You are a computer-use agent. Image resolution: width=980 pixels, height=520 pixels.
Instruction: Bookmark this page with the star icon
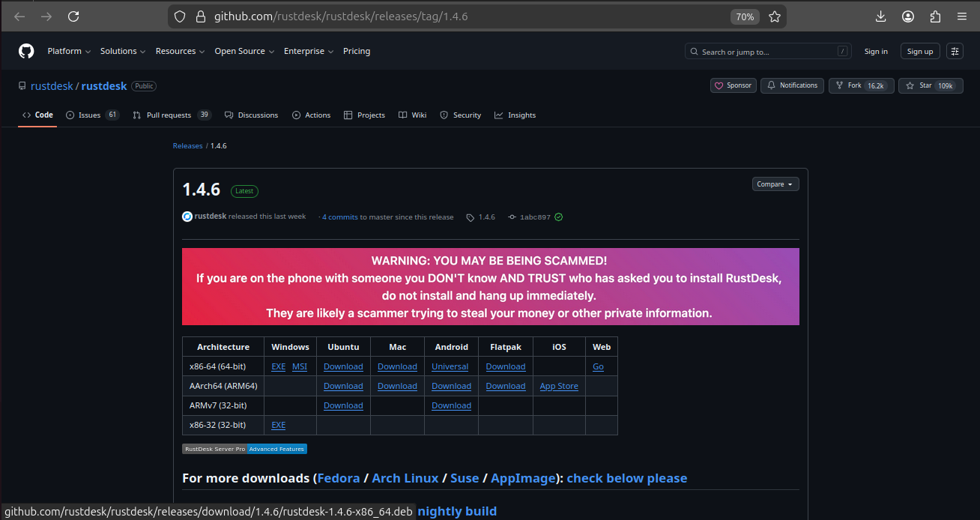click(x=775, y=16)
